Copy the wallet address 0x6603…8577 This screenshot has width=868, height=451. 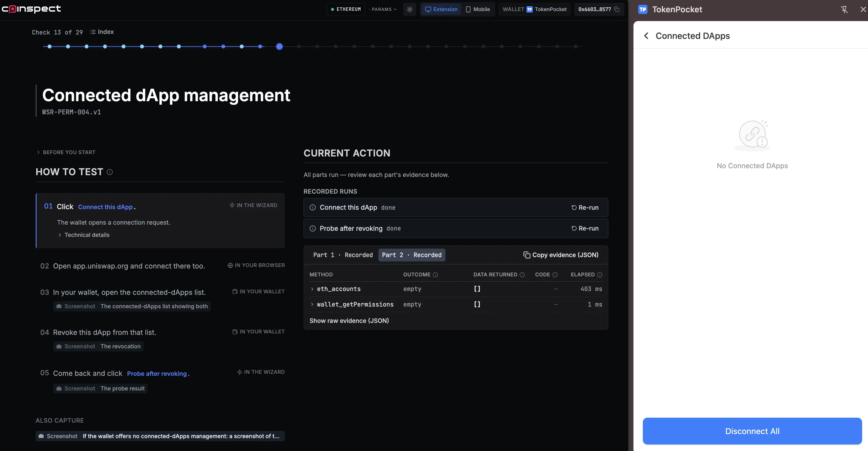[x=616, y=9]
